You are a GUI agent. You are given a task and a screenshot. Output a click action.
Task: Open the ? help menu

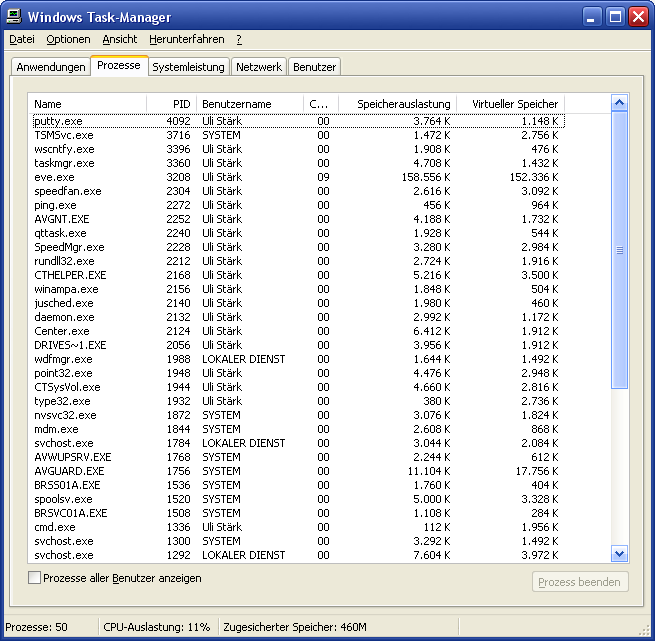pyautogui.click(x=239, y=39)
